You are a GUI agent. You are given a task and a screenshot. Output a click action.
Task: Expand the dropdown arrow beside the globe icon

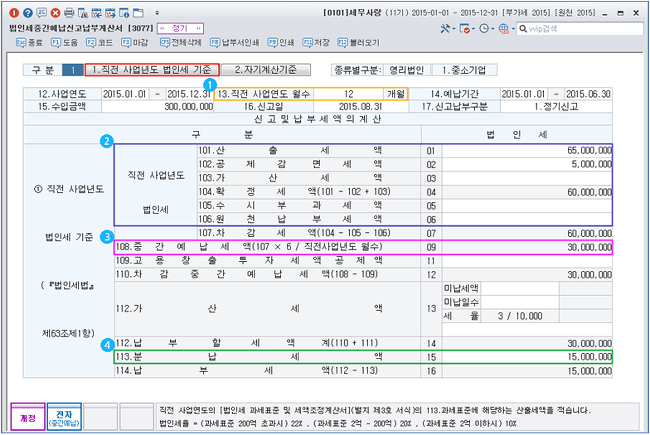[x=512, y=29]
